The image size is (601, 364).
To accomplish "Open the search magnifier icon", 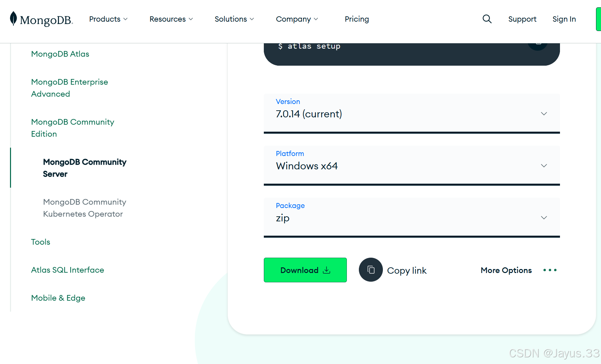I will 487,19.
